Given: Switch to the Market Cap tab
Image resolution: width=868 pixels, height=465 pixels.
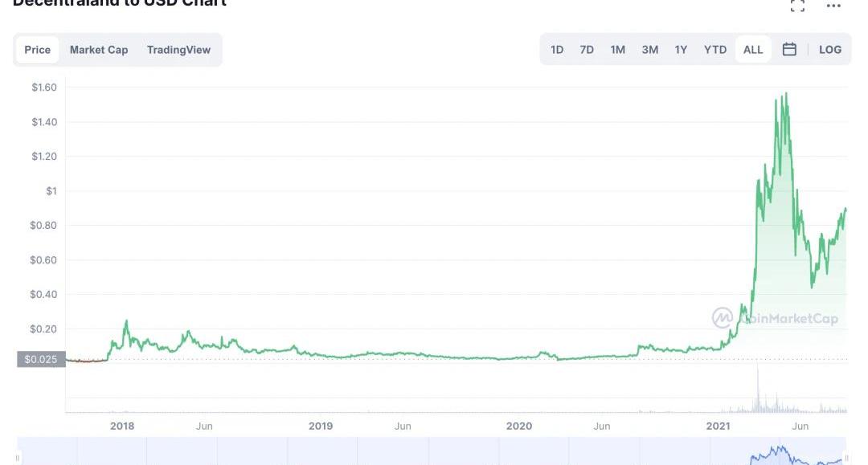Looking at the screenshot, I should [x=99, y=50].
